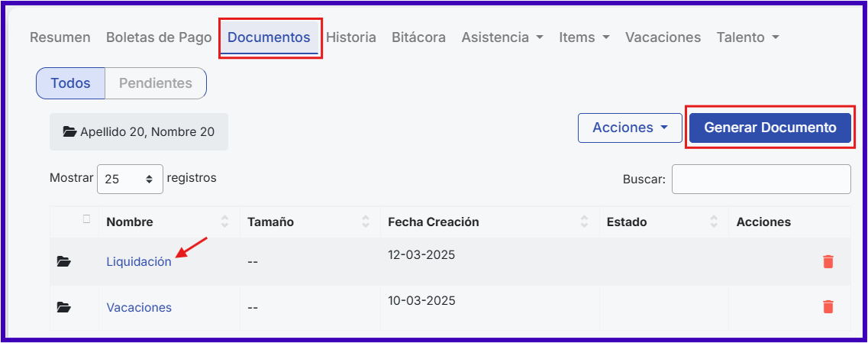The height and width of the screenshot is (343, 868).
Task: Open the Historia tab
Action: 351,37
